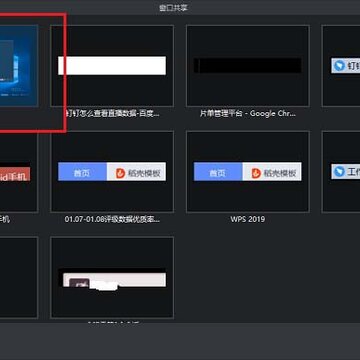The height and width of the screenshot is (360, 360).
Task: Click the 稻壳模板 tab text in the WPS 2019 preview
Action: [x=280, y=173]
